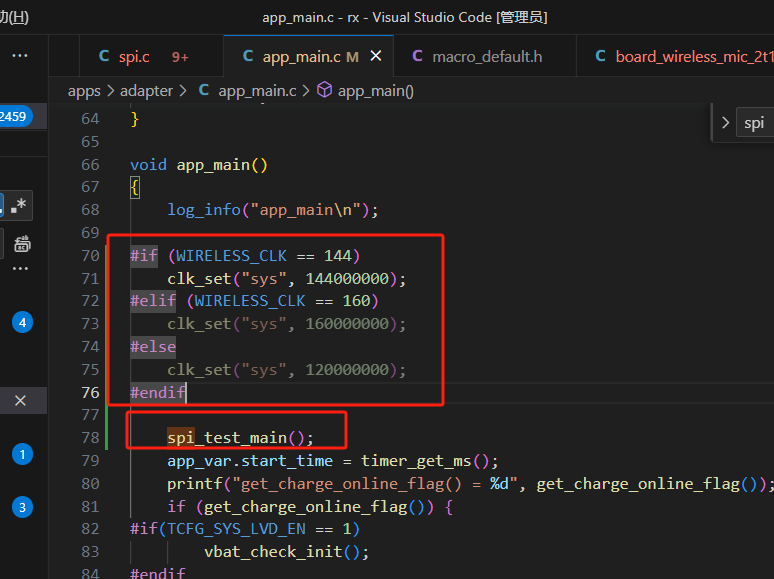Screen dimensions: 774x579
Task: Click the X close button in sidebar
Action: 20,400
